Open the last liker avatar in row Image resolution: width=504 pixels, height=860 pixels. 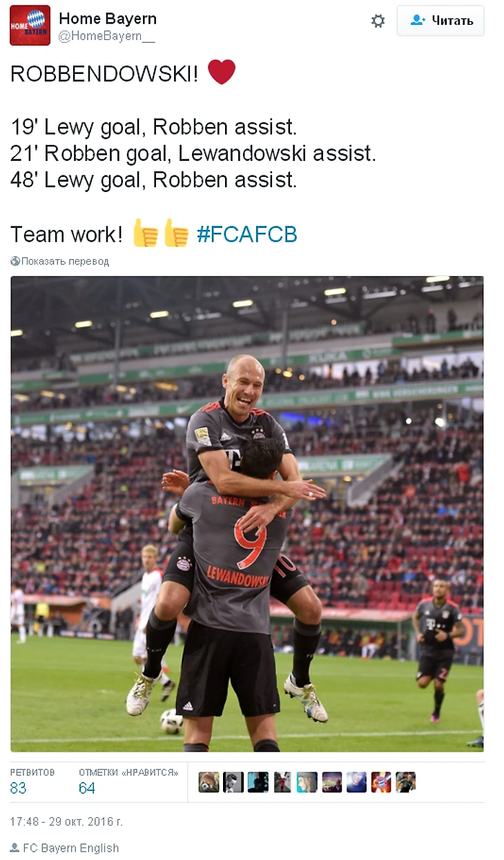point(406,782)
